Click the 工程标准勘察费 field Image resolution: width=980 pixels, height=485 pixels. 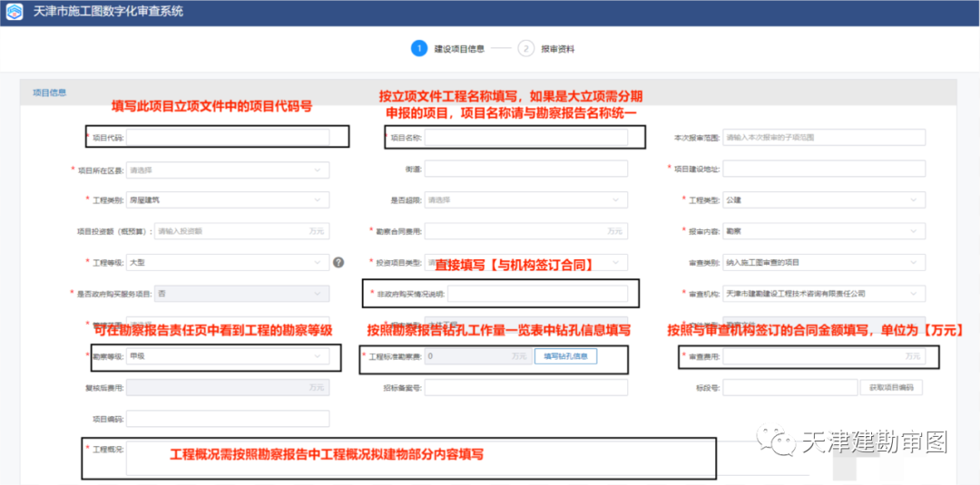click(x=477, y=355)
